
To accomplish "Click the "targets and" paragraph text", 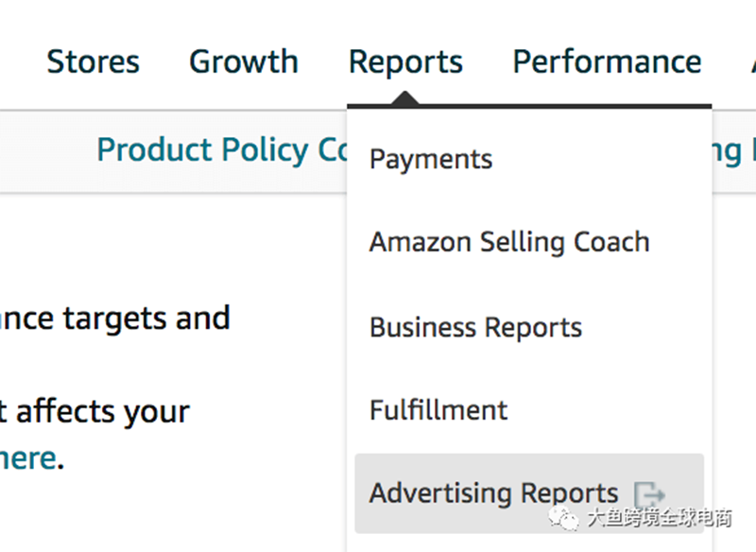I will [x=114, y=319].
